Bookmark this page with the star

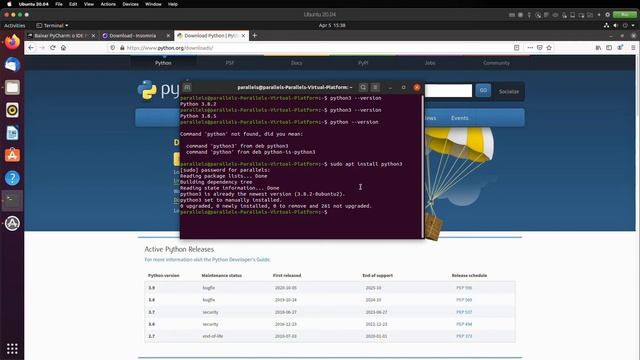point(549,48)
